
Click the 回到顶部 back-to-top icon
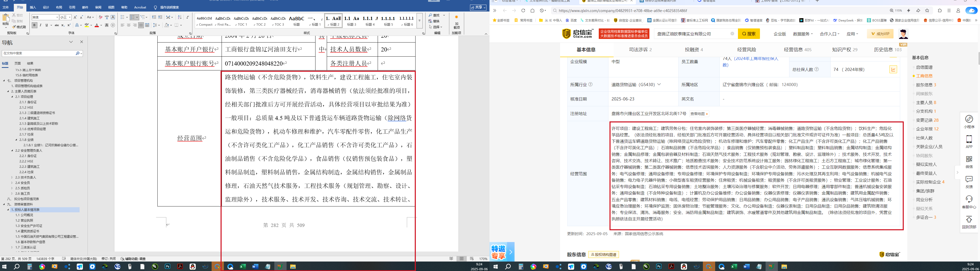click(x=969, y=222)
